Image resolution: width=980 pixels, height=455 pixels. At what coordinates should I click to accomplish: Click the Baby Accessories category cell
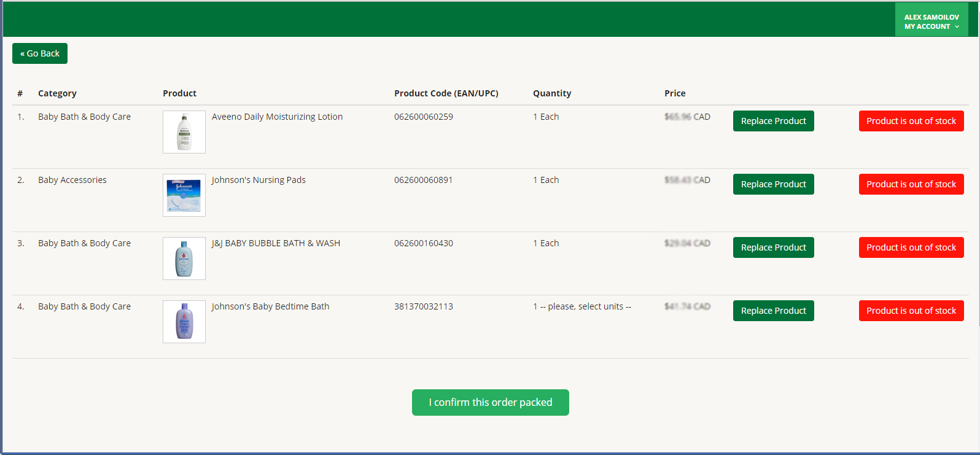(x=72, y=180)
